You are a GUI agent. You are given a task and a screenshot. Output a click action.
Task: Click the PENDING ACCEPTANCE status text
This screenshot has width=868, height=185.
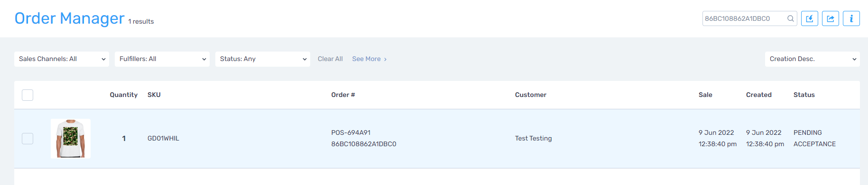click(x=815, y=138)
